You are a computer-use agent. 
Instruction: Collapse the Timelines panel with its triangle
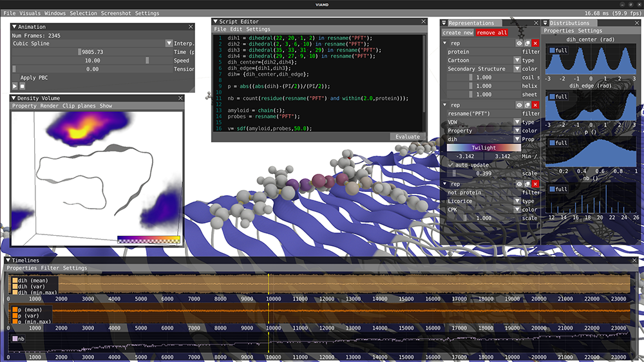[x=7, y=260]
